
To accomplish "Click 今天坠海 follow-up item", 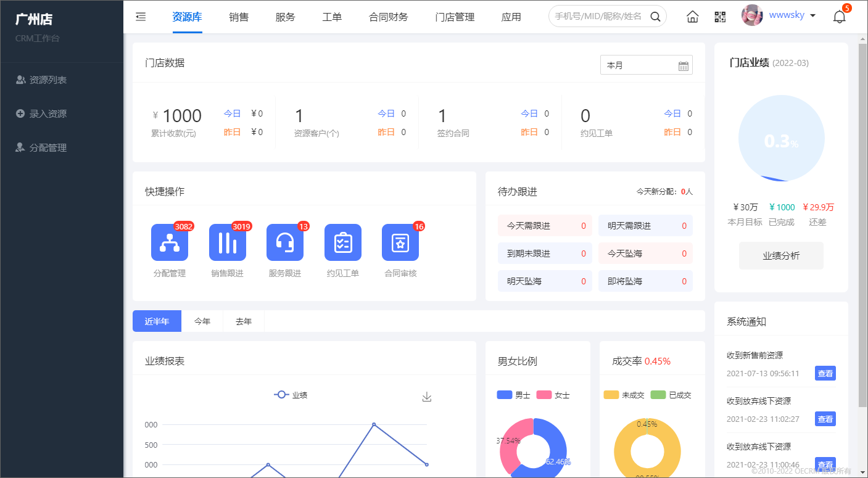I will 645,253.
